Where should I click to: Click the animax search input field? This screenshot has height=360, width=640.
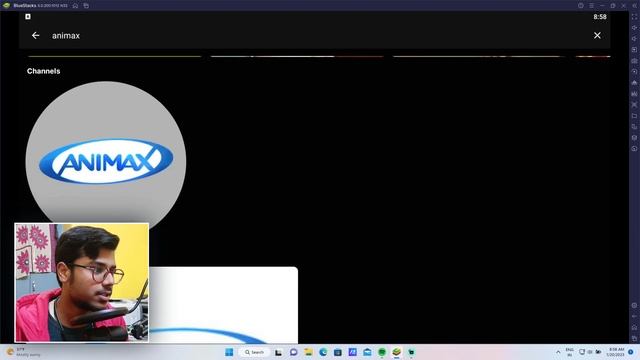click(318, 36)
